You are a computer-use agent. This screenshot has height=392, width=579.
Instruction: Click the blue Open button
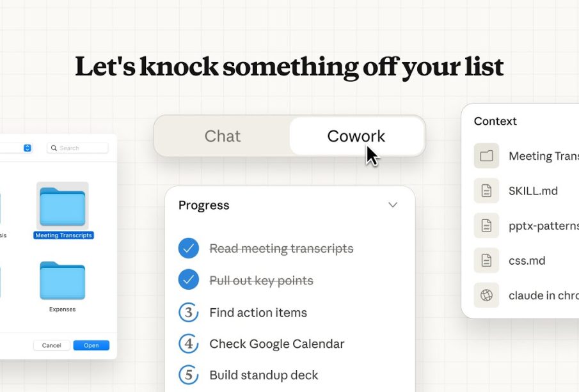(x=91, y=345)
